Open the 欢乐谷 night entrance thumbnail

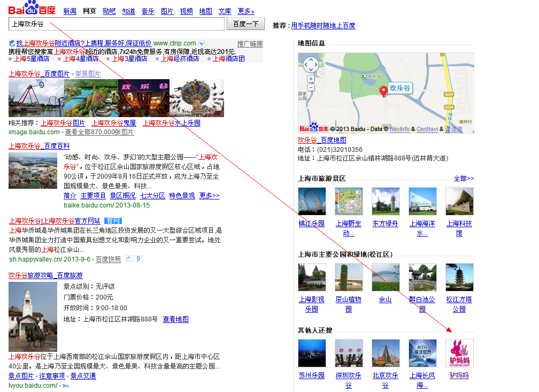pyautogui.click(x=144, y=98)
